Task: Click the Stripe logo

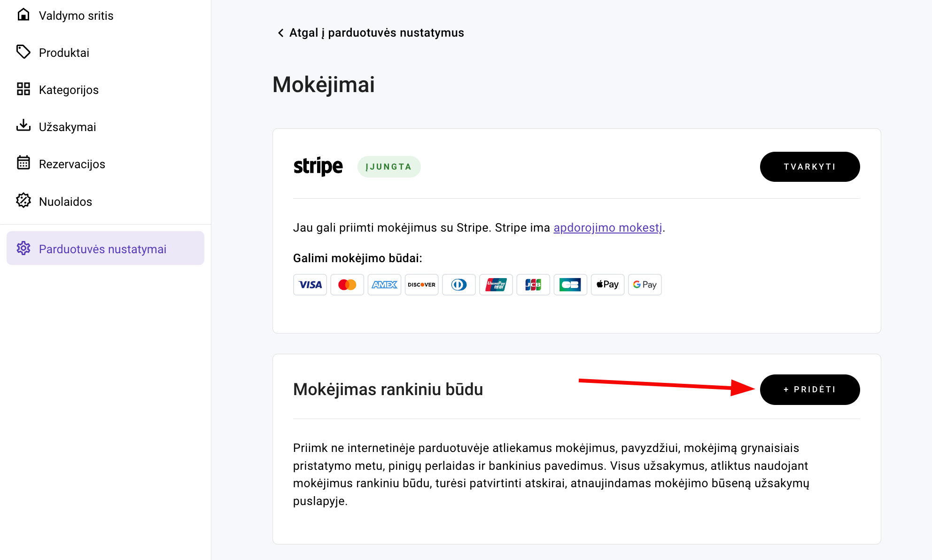Action: [318, 167]
